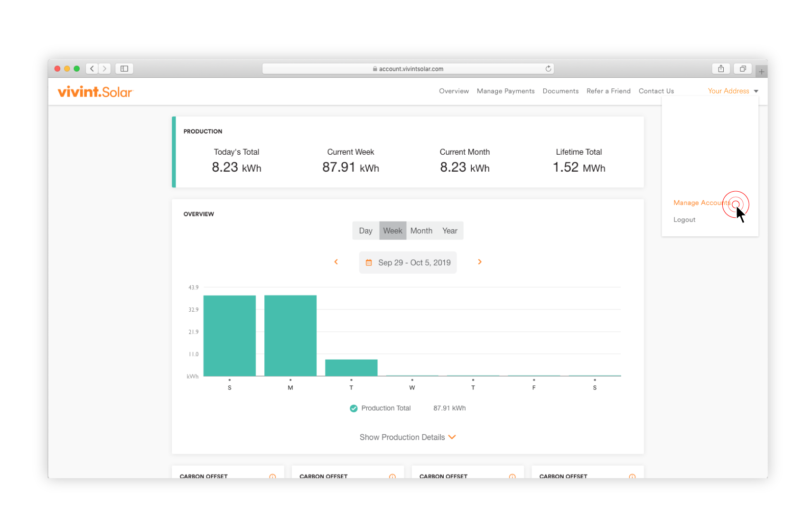
Task: Click the Vivint Solar logo
Action: 95,91
